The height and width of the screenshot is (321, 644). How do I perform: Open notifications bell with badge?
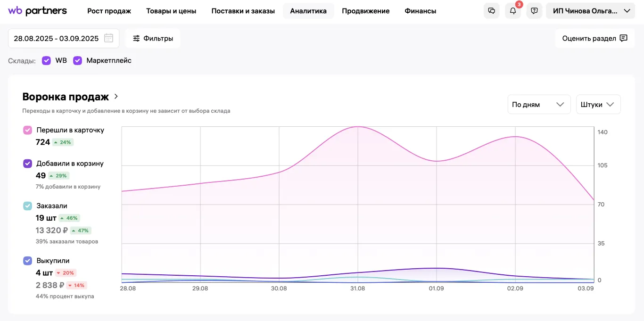tap(513, 11)
